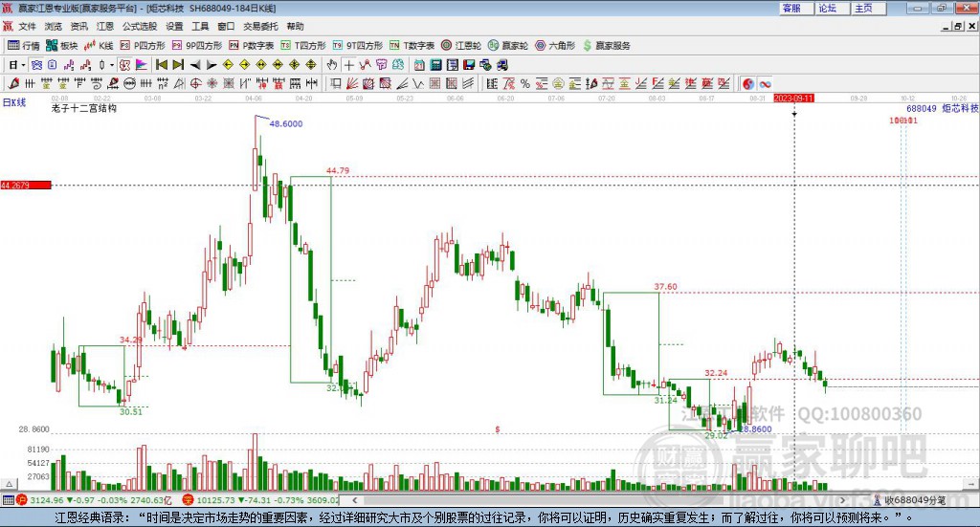
Task: Click the 客服 customer service button
Action: pos(795,8)
